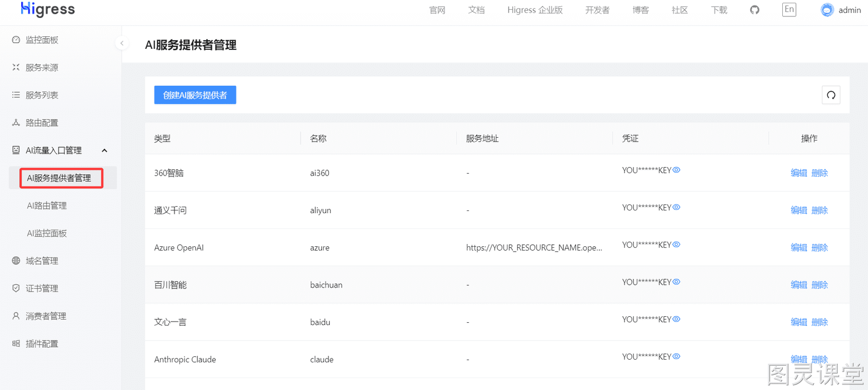Image resolution: width=868 pixels, height=390 pixels.
Task: Delete the 百川智能 provider
Action: [x=820, y=285]
